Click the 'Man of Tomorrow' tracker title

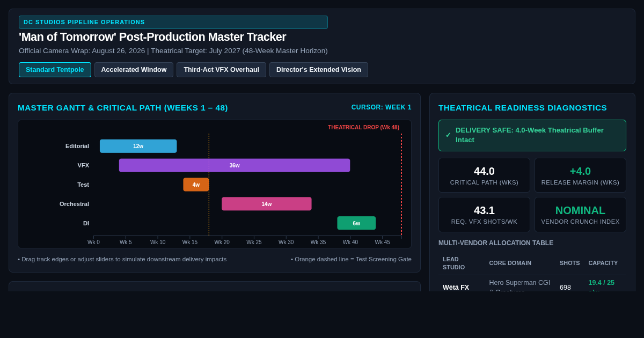coord(152,37)
